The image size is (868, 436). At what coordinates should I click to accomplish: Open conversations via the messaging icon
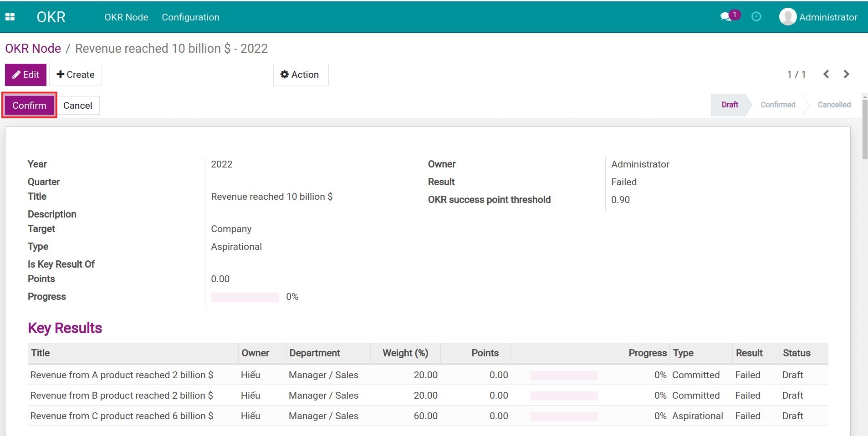[726, 16]
